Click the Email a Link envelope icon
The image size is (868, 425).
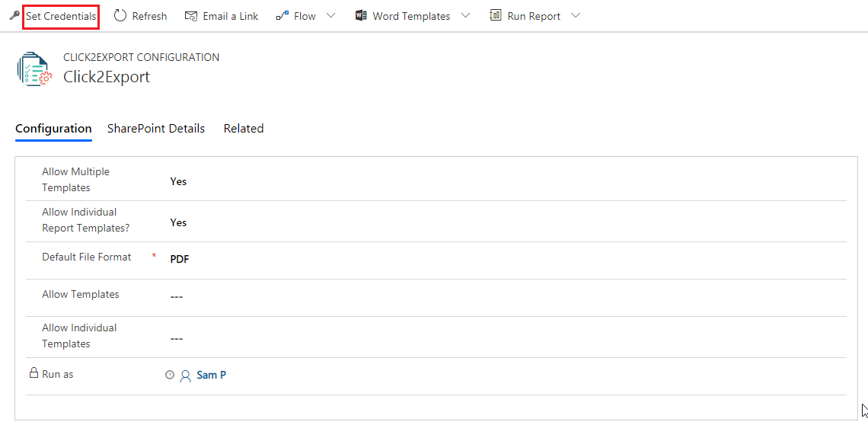[192, 16]
